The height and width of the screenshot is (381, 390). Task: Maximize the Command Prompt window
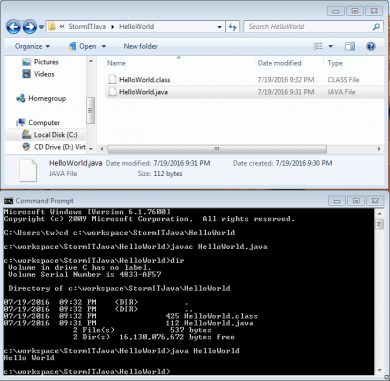click(356, 201)
